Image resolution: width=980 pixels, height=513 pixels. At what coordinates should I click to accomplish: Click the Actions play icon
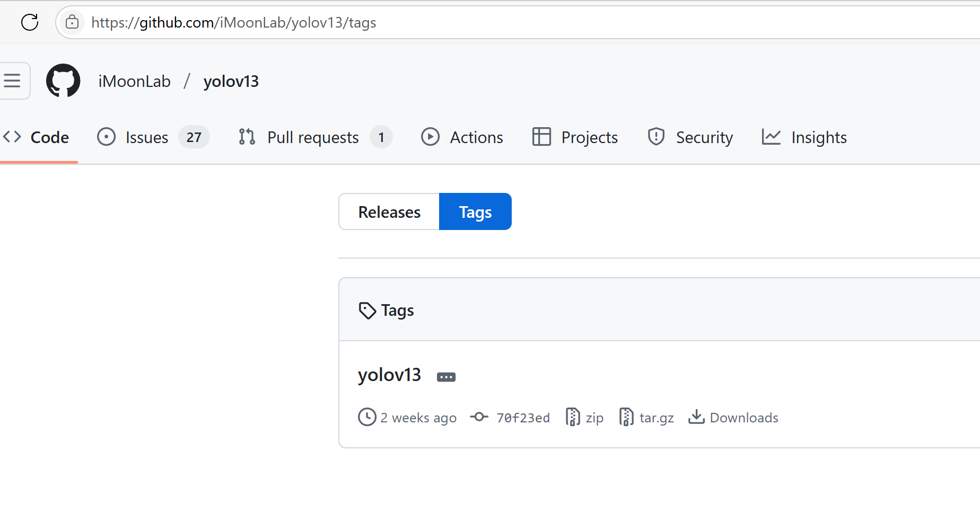coord(430,137)
